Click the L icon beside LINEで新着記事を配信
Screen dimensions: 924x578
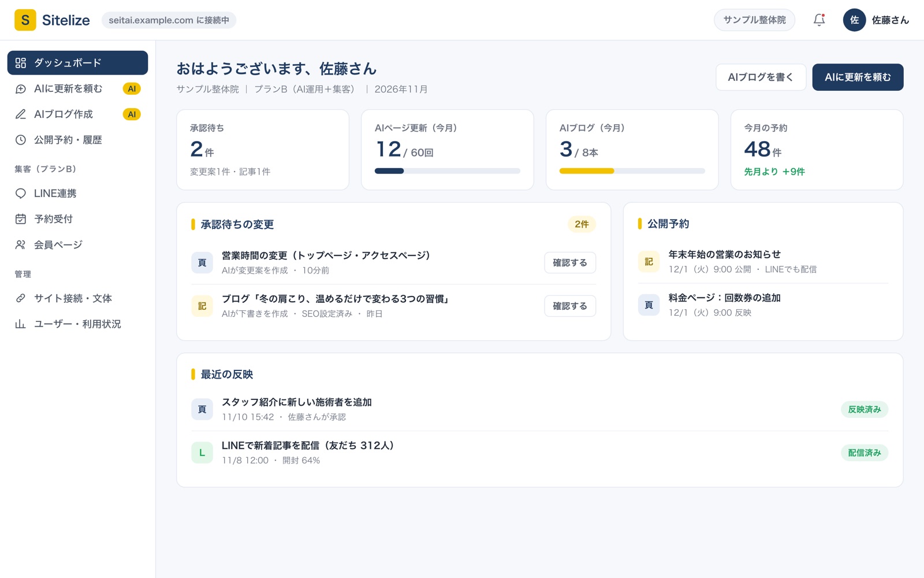pos(202,453)
